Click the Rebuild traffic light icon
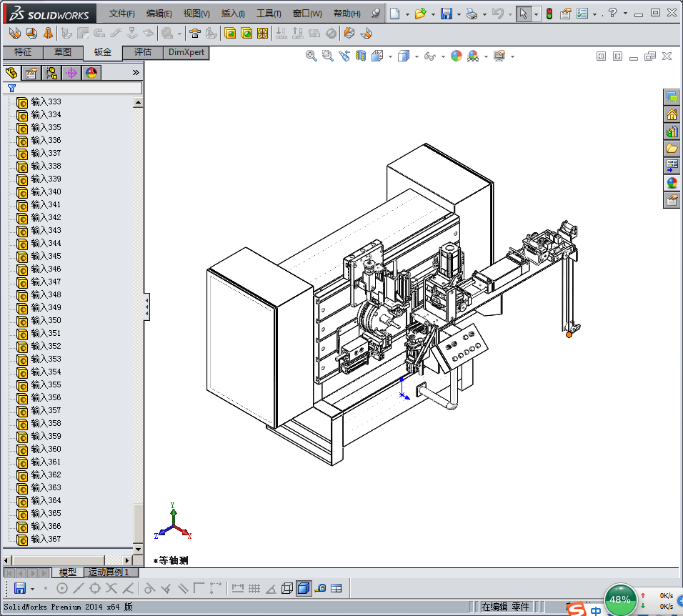The image size is (683, 616). point(549,14)
